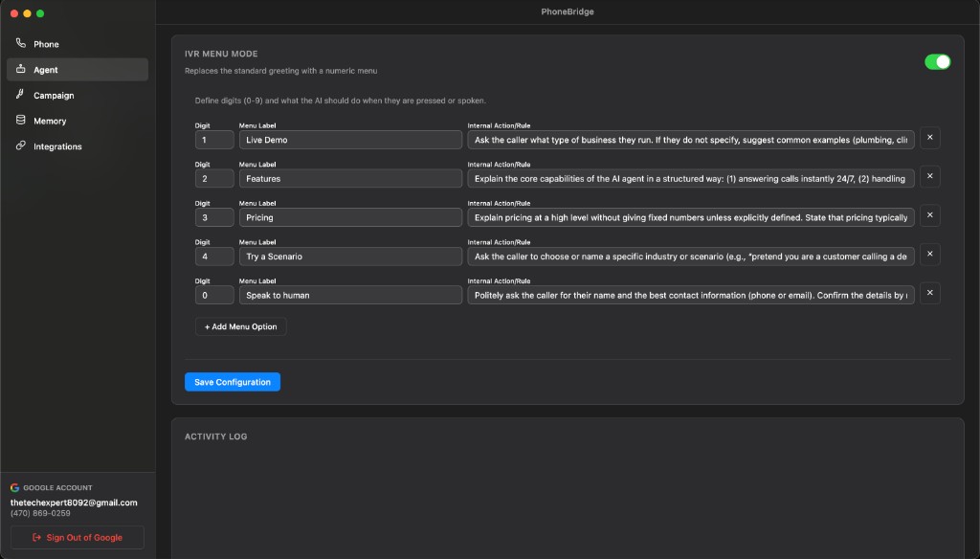
Task: Edit the Features internal action rule
Action: [691, 179]
